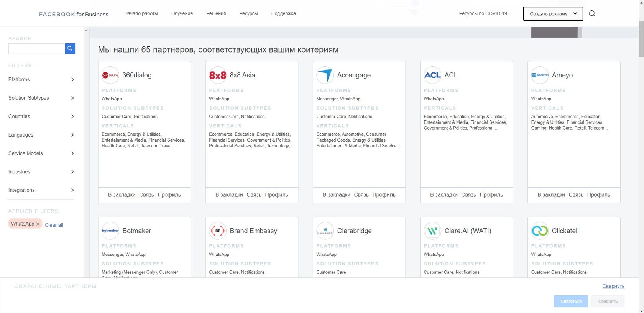Click the blue search magnifier button in sidebar
Viewport: 644px width, 313px height.
pos(70,48)
